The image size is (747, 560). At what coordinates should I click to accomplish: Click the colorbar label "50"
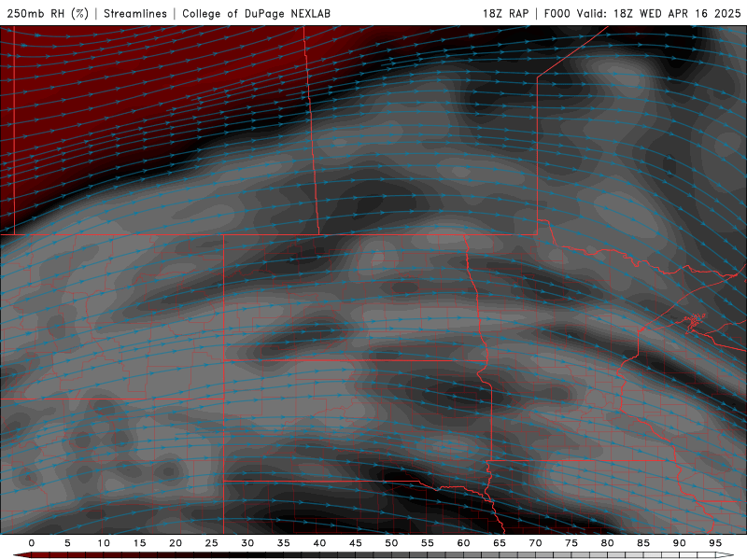391,543
